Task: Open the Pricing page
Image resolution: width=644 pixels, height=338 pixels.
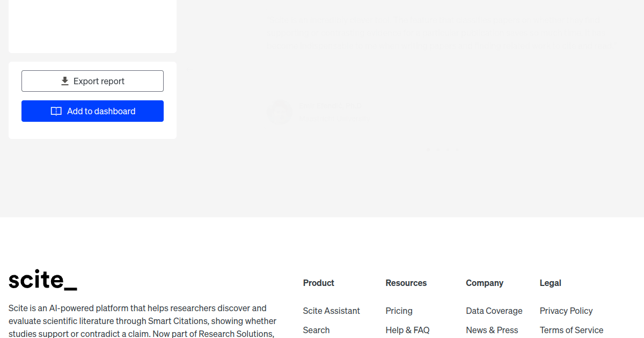Action: point(399,311)
